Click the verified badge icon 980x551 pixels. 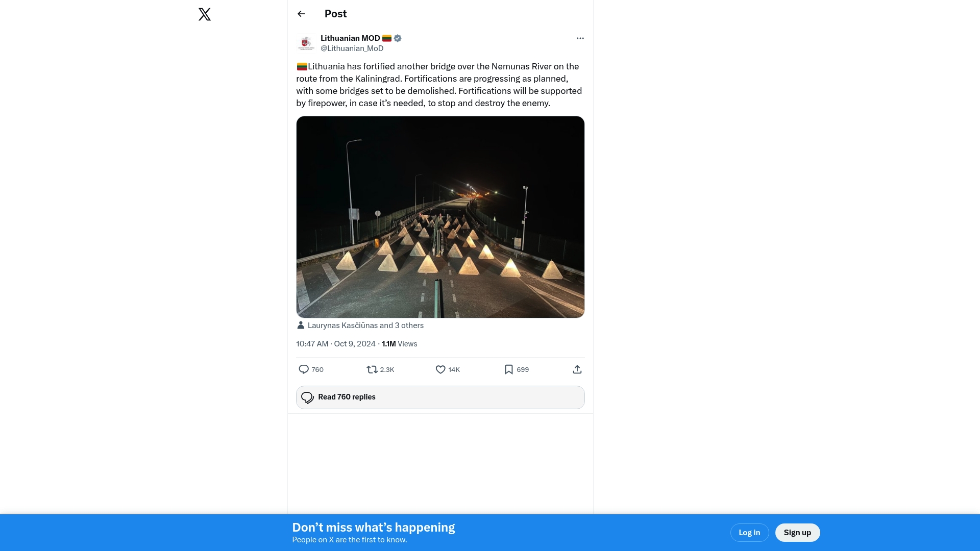[x=398, y=38]
